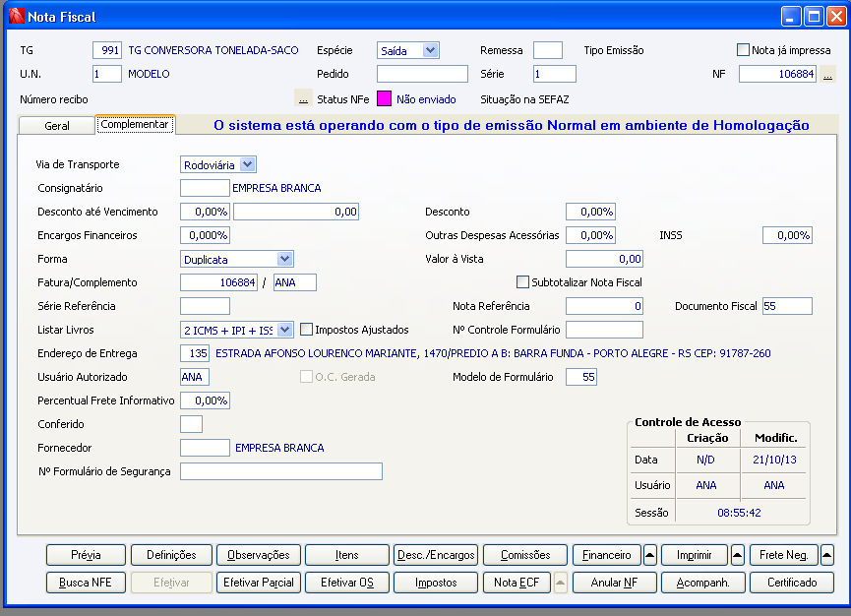Click the Fatura number field showing 106884

pos(218,282)
